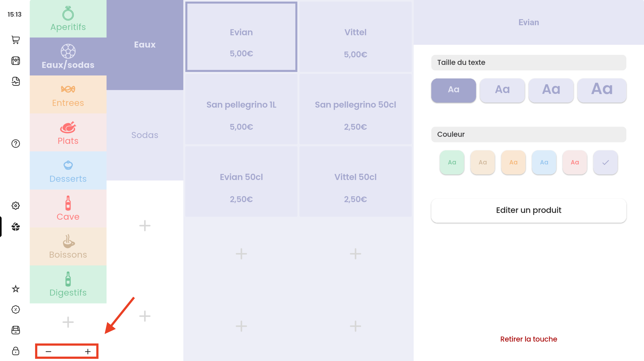This screenshot has height=361, width=644.
Task: Open the Cave category
Action: pos(68,208)
